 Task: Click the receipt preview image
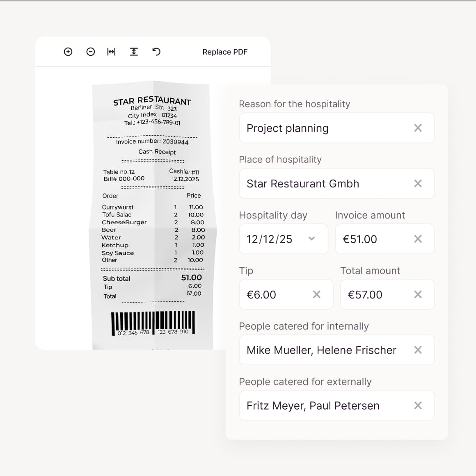pos(153,213)
